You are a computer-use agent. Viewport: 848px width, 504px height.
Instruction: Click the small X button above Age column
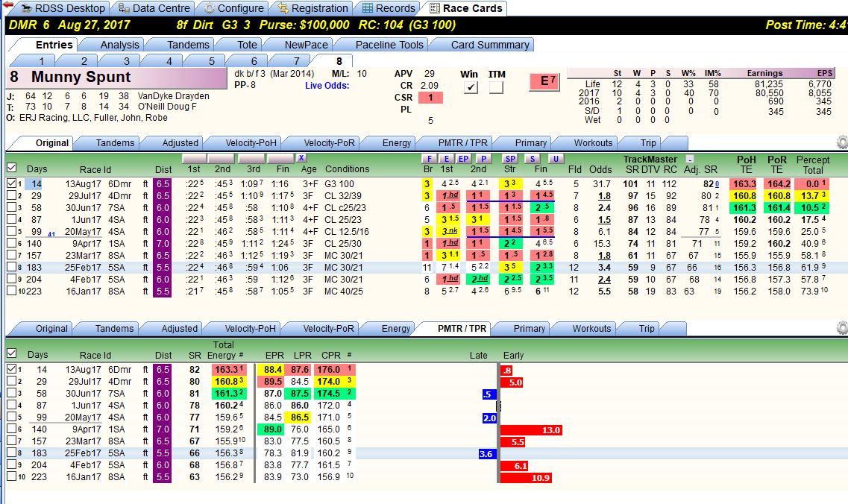click(x=301, y=158)
